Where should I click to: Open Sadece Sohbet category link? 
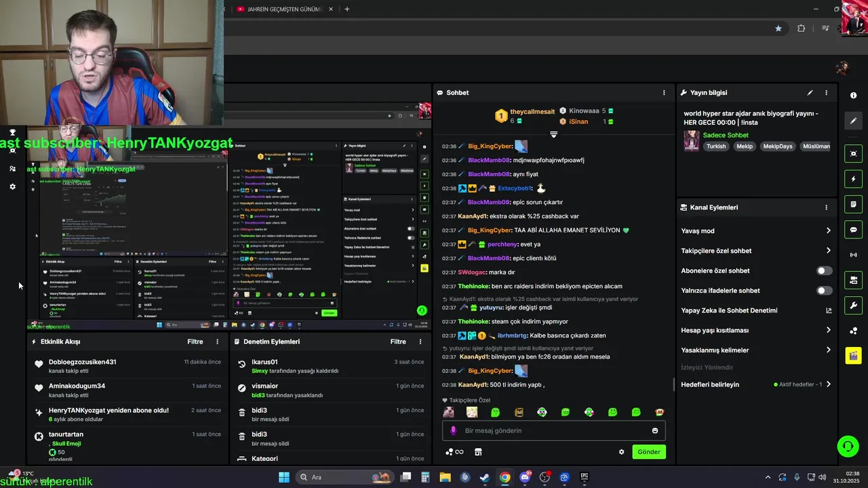[x=726, y=136]
